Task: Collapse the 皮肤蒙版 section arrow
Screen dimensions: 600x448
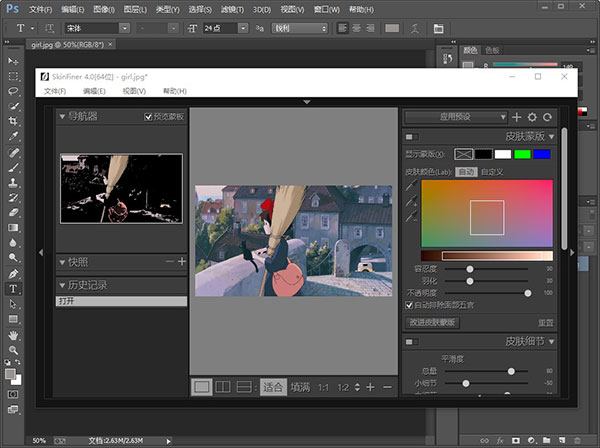Action: (551, 137)
